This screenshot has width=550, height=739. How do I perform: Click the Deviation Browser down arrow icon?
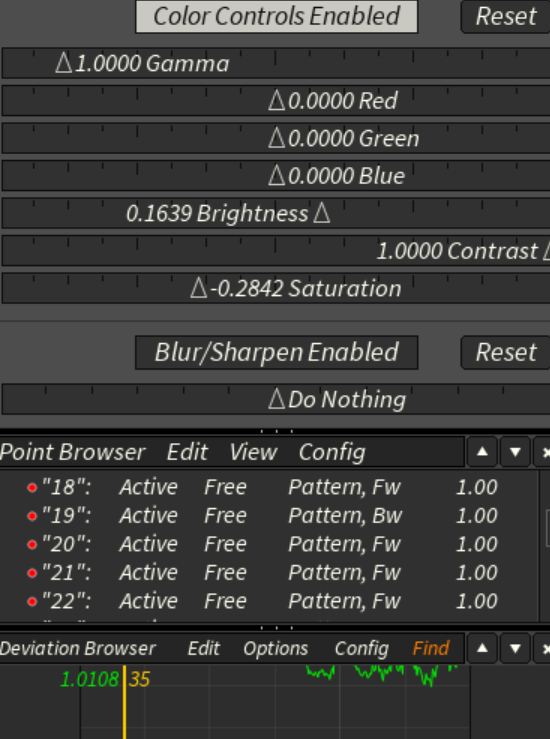coord(515,649)
